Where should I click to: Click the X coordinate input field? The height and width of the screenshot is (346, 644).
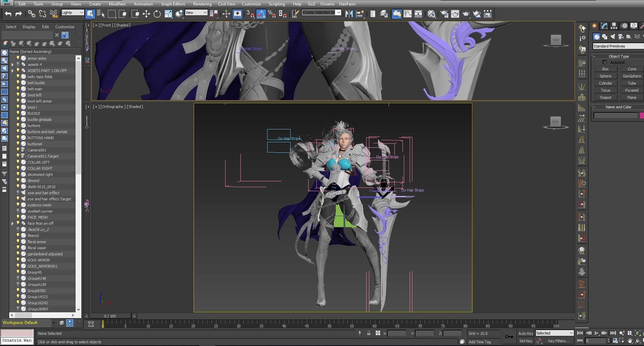(x=396, y=333)
